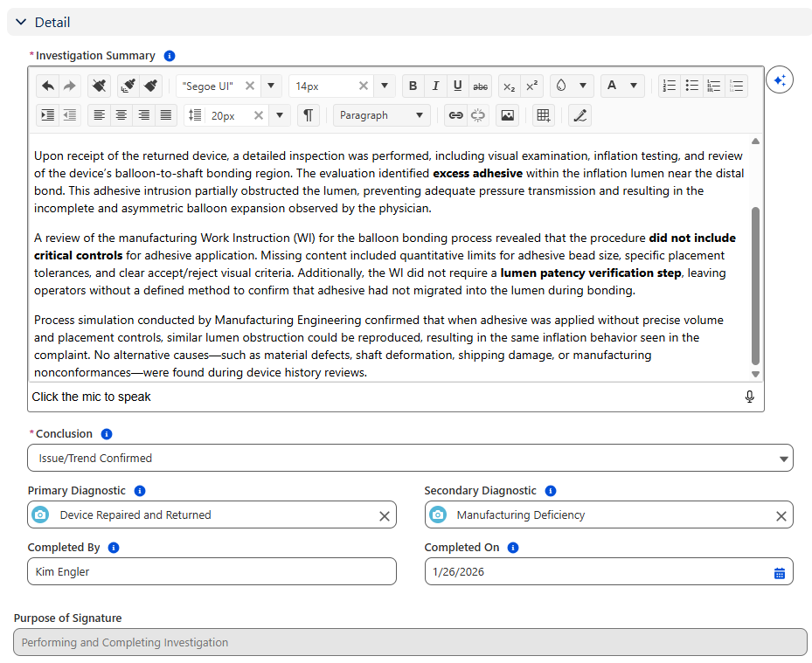Click the Completed By input field

[x=212, y=572]
